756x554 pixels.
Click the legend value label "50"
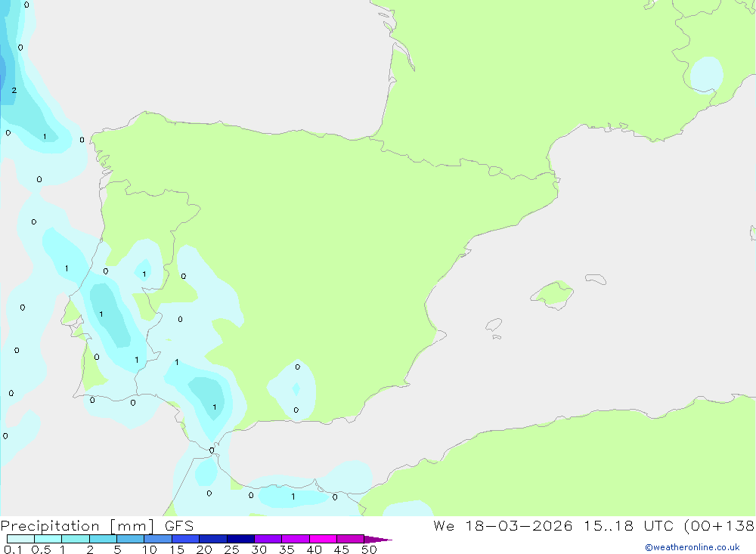click(369, 549)
